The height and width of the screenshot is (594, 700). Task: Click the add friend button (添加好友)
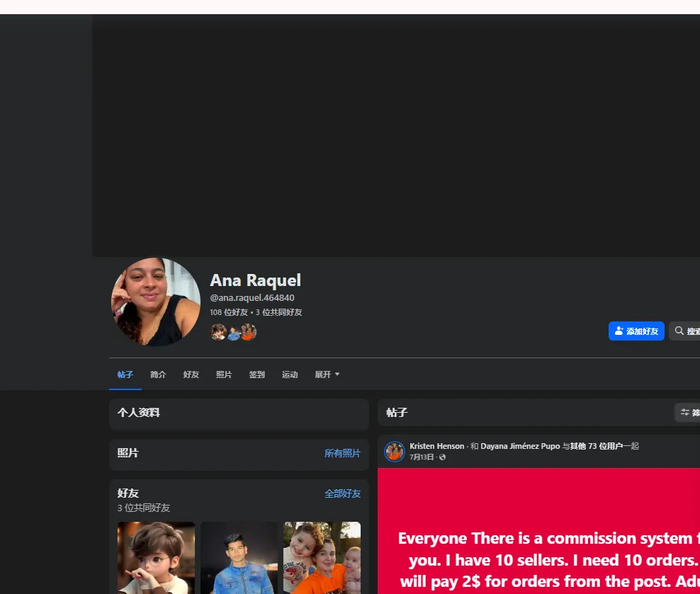[636, 331]
